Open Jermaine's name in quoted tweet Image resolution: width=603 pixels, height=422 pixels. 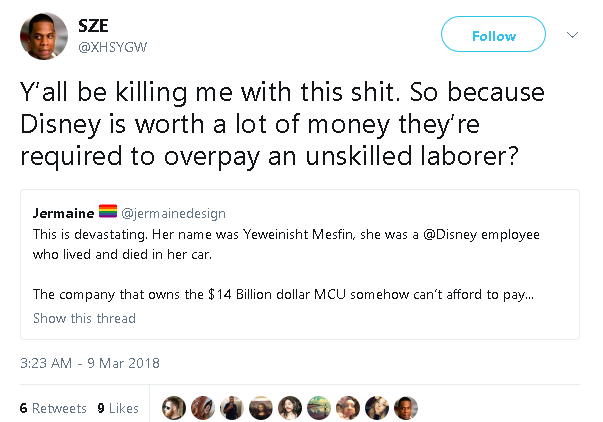pyautogui.click(x=62, y=212)
